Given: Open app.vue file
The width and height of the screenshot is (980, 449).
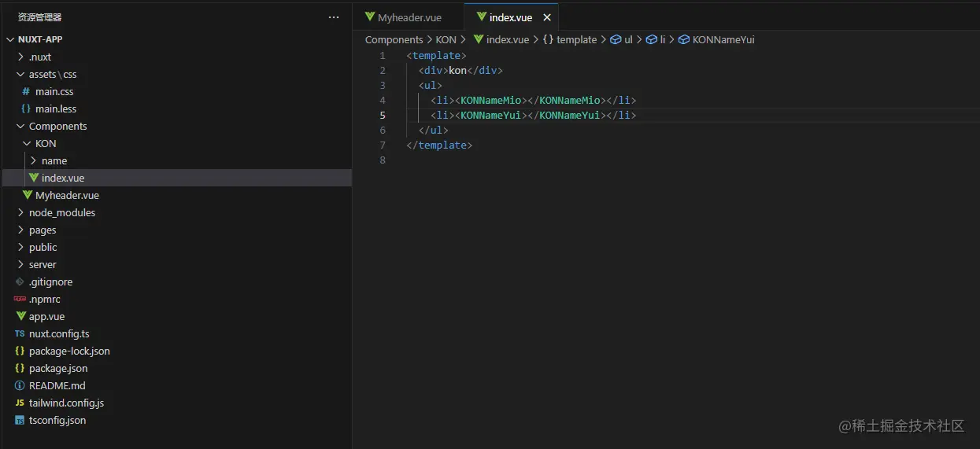Looking at the screenshot, I should (x=46, y=316).
